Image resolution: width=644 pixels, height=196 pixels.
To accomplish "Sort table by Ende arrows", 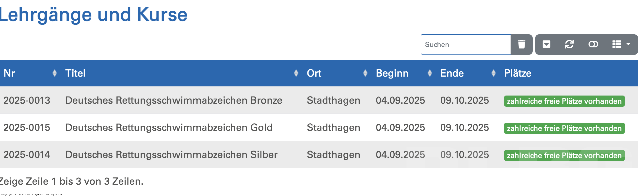I will tap(494, 73).
